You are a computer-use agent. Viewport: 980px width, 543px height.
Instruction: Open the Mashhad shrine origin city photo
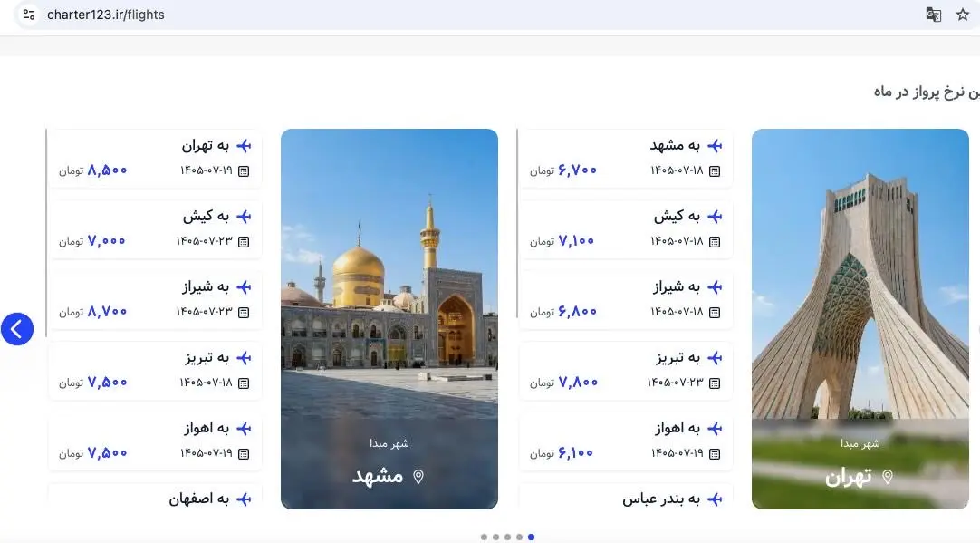coord(389,319)
